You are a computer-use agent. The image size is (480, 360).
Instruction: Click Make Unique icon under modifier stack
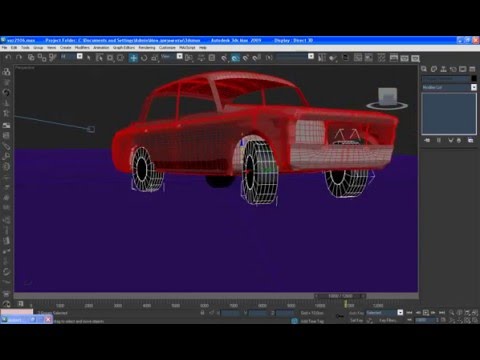point(450,140)
